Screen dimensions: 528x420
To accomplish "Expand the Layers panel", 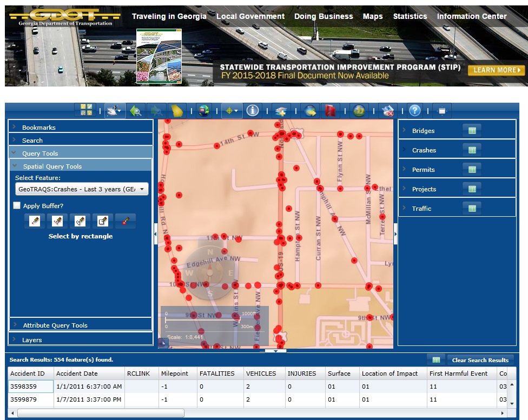I will point(81,339).
